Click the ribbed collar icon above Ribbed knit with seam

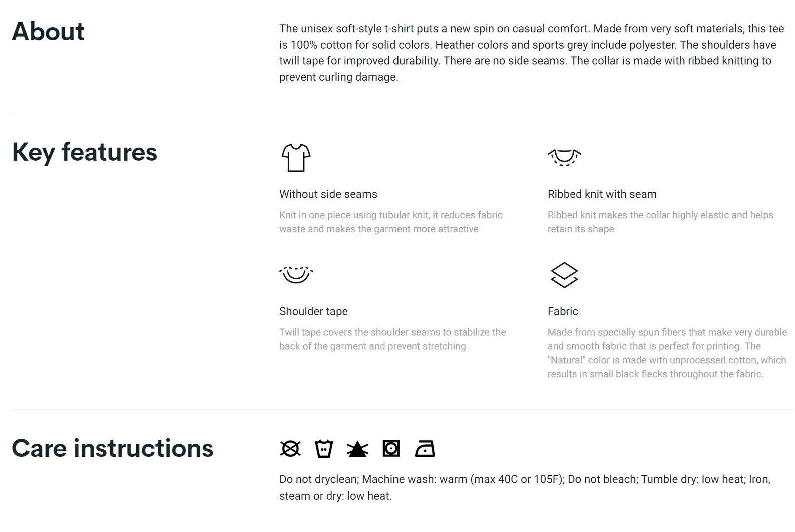click(x=564, y=157)
